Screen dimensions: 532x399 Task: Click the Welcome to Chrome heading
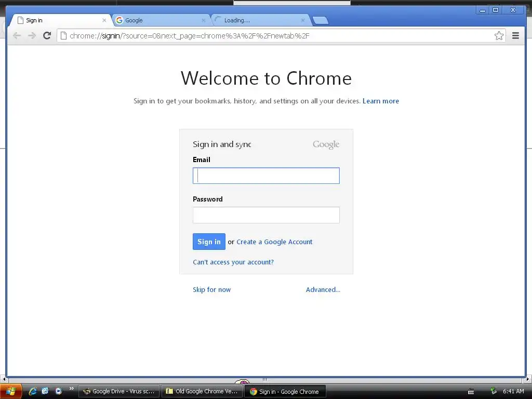pos(266,78)
